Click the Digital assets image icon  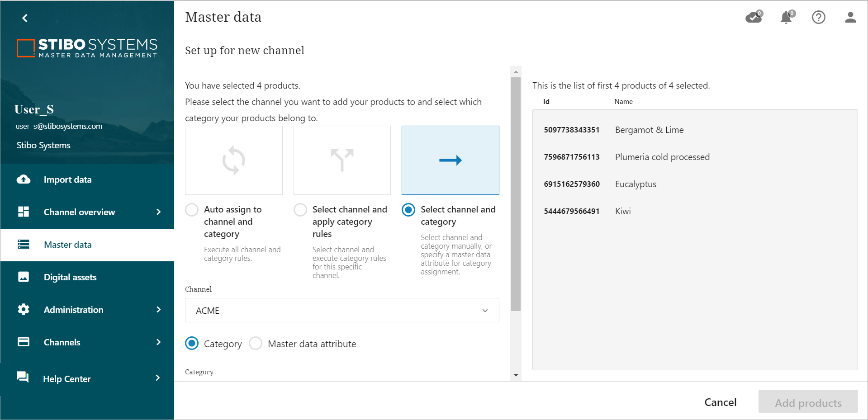tap(24, 277)
